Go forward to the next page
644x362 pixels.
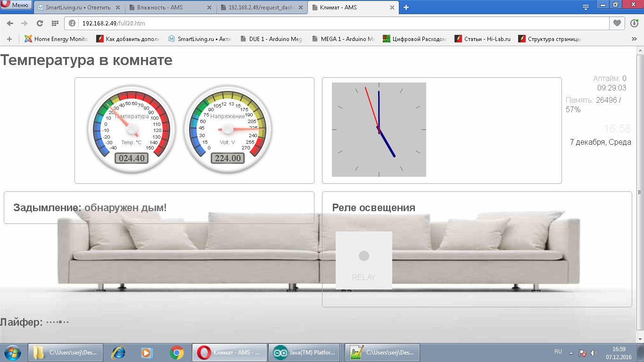click(x=25, y=23)
